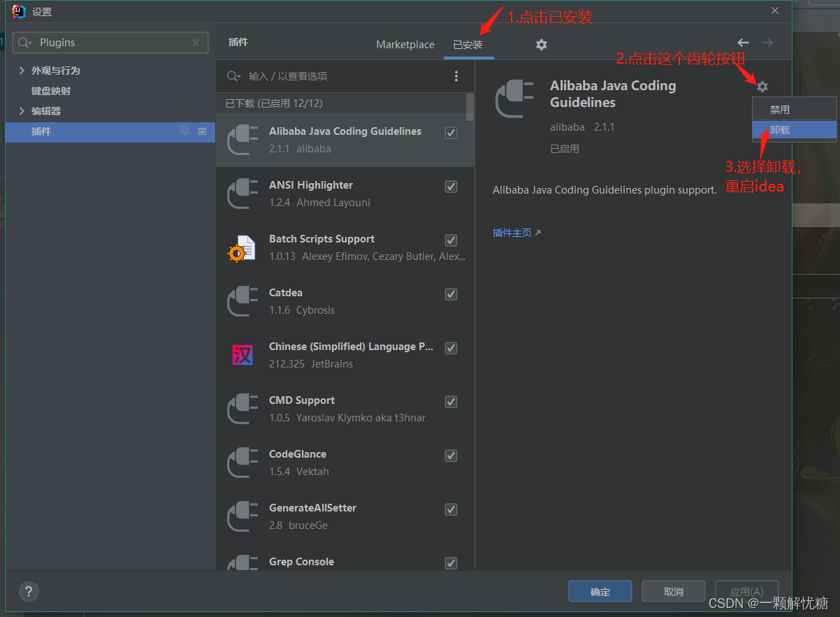This screenshot has height=617, width=840.
Task: Click the GenerateAllSetter plugin icon
Action: pyautogui.click(x=242, y=516)
